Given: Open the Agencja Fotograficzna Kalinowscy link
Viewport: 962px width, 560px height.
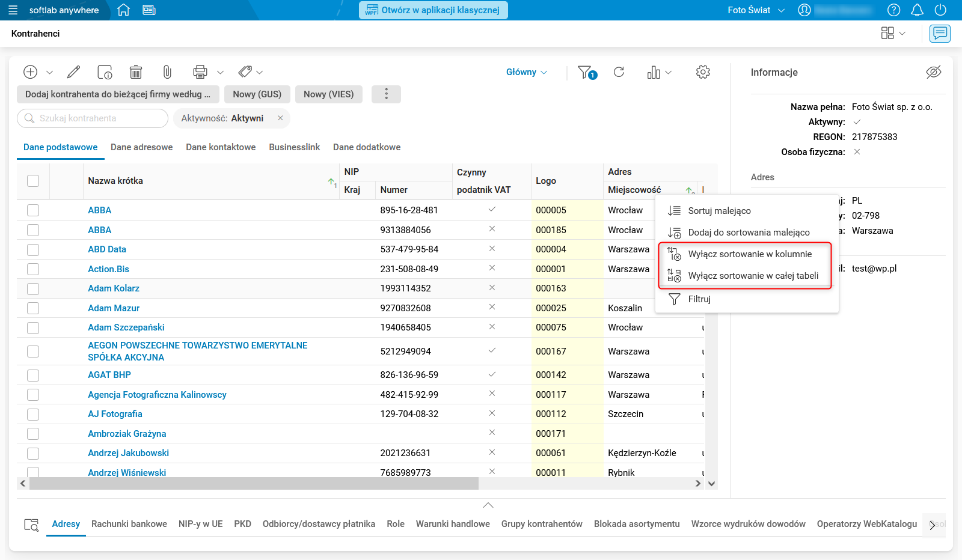Looking at the screenshot, I should [157, 395].
